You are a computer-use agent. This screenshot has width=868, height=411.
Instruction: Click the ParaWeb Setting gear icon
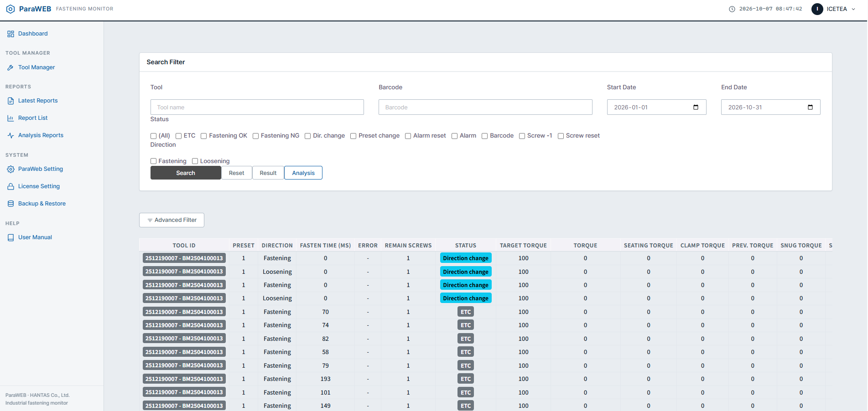coord(10,169)
